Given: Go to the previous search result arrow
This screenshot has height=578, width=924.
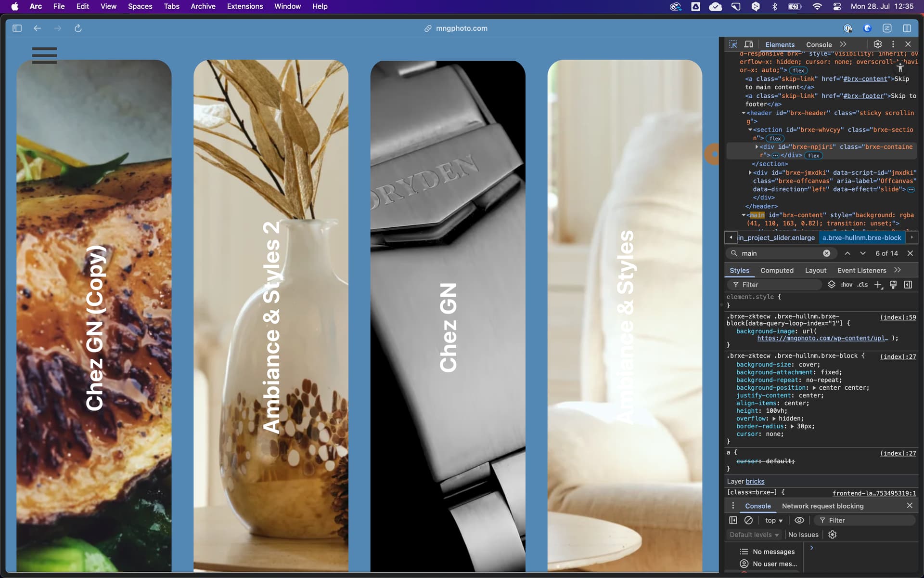Looking at the screenshot, I should click(x=847, y=253).
